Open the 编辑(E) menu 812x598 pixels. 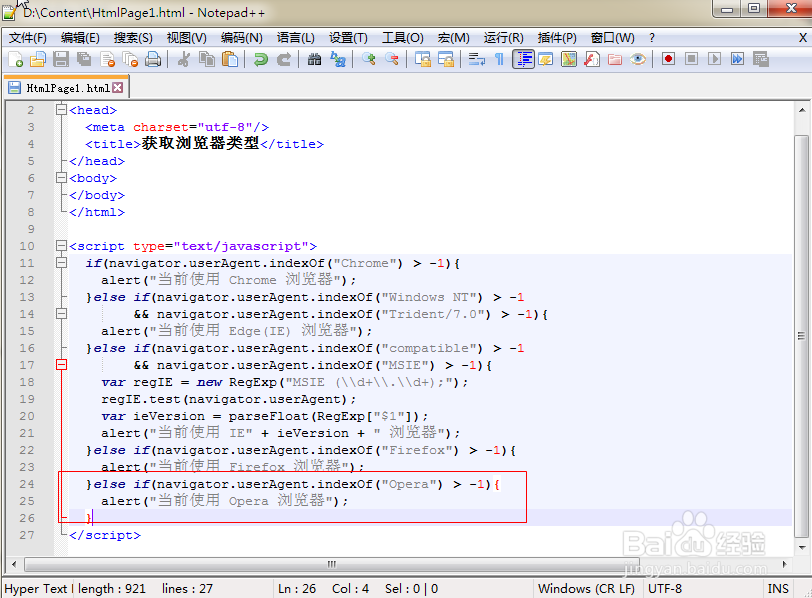click(x=80, y=38)
